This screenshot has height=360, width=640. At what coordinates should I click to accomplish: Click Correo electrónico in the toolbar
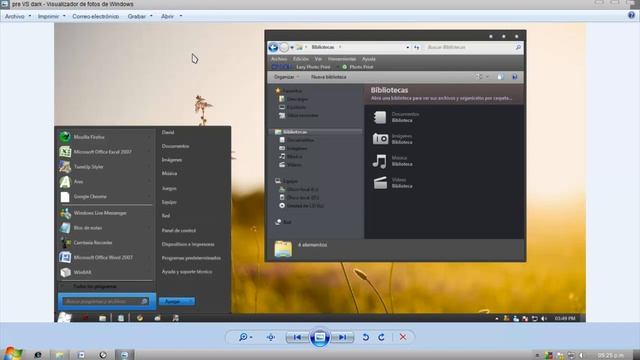(96, 16)
